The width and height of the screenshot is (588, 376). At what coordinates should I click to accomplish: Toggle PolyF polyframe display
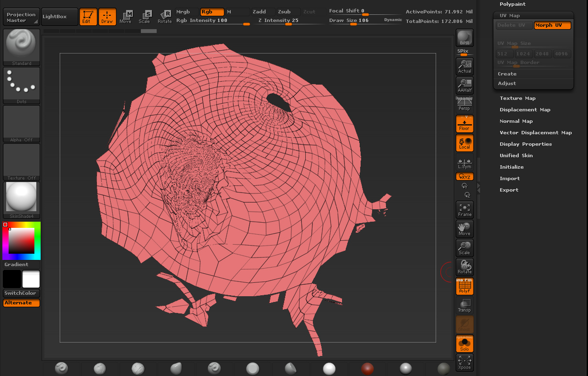[465, 286]
